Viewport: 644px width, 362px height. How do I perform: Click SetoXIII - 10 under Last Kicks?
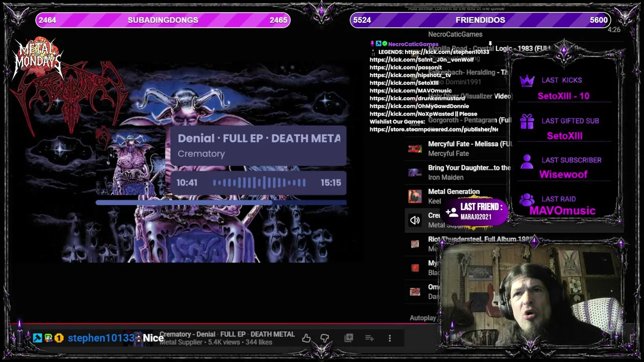563,96
